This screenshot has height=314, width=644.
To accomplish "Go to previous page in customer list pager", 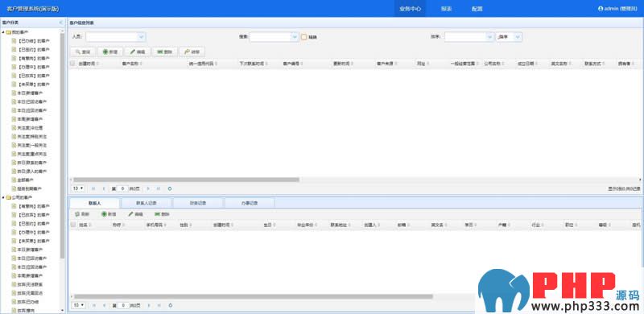I will [x=104, y=188].
